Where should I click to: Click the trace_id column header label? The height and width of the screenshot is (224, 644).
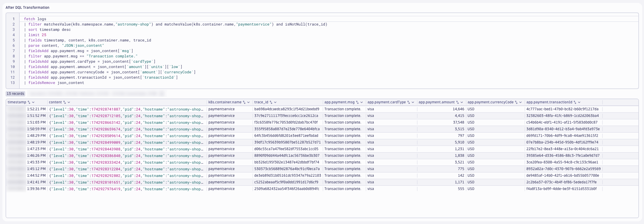click(261, 102)
